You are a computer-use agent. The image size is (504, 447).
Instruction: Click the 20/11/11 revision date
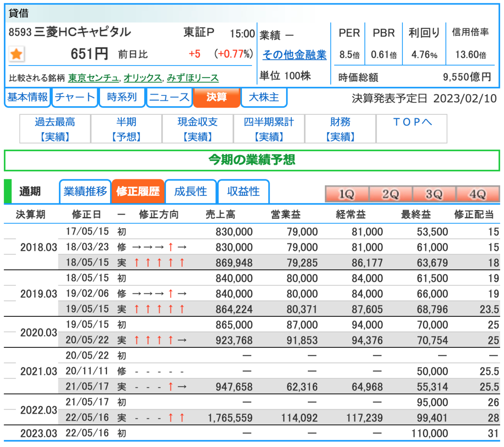point(87,371)
